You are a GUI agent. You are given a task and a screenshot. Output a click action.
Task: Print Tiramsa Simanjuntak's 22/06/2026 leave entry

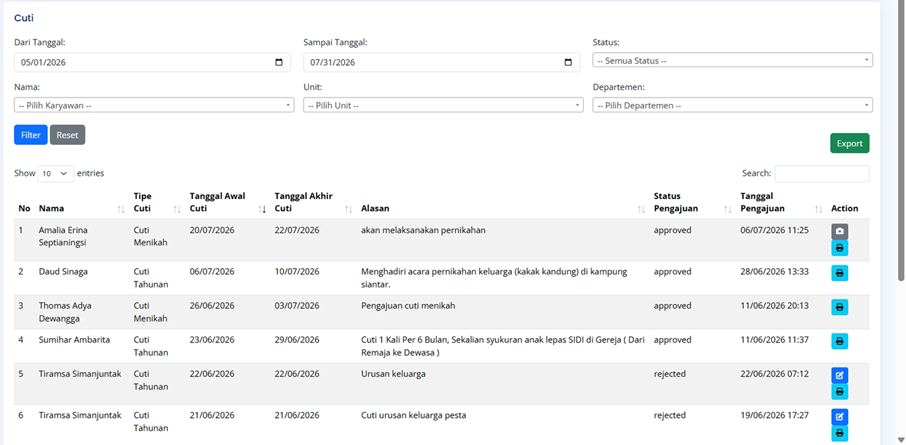click(x=840, y=392)
